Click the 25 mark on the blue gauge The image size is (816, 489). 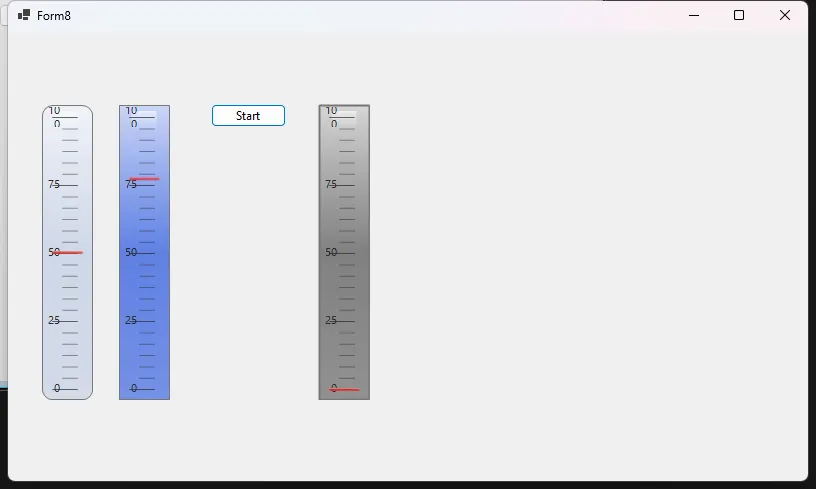tap(131, 320)
